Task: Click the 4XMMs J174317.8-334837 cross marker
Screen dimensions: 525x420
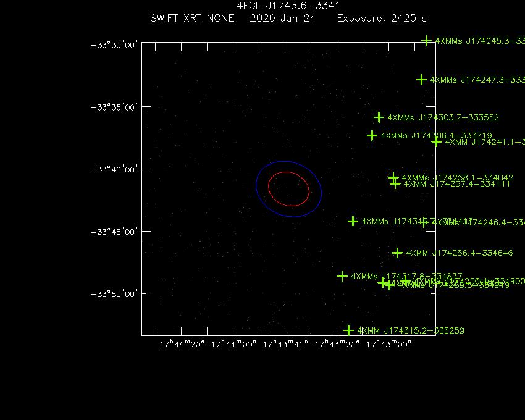Action: pyautogui.click(x=342, y=276)
